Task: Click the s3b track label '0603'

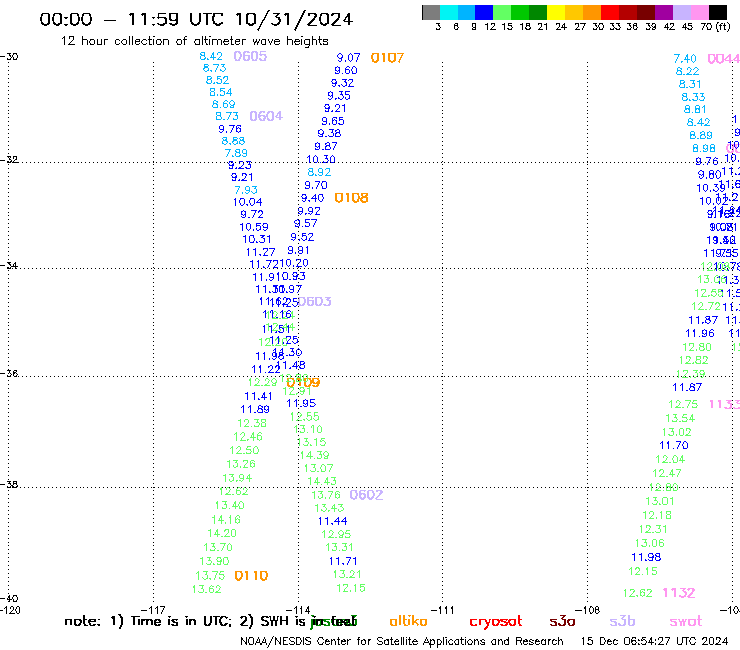Action: 315,301
